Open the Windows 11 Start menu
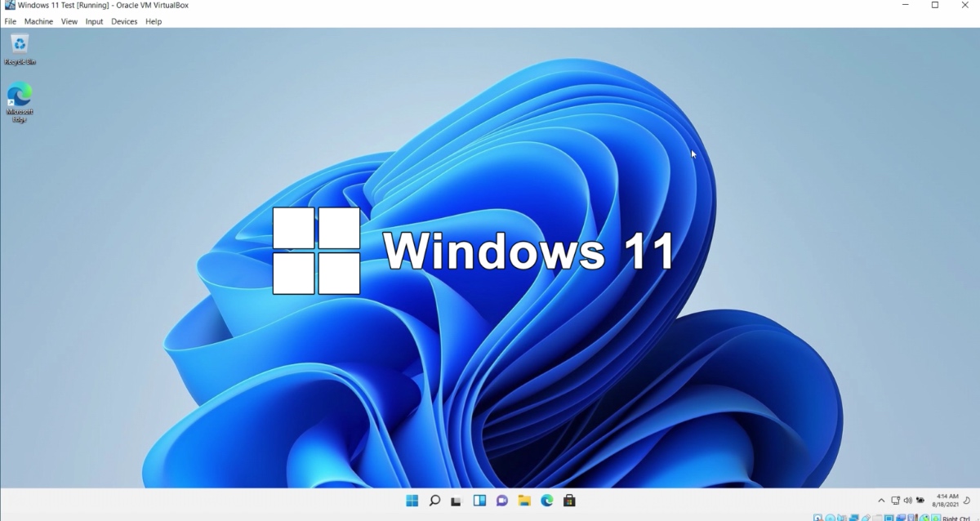980x521 pixels. tap(412, 501)
